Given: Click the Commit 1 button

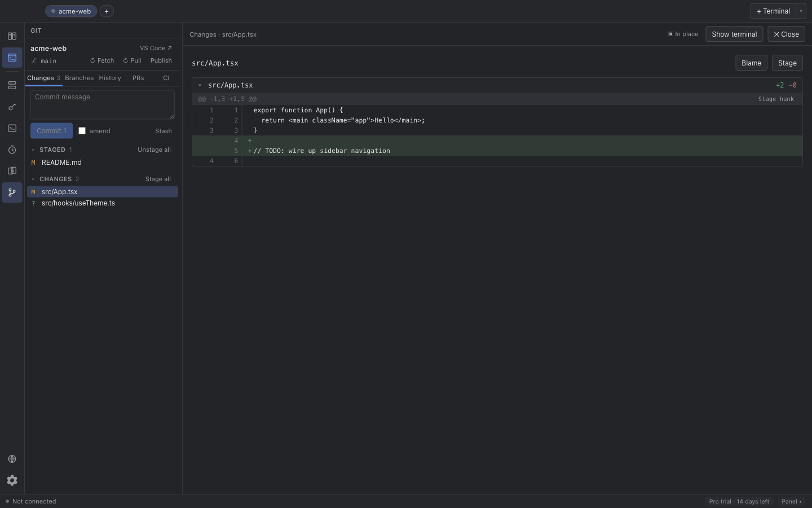Looking at the screenshot, I should (51, 131).
